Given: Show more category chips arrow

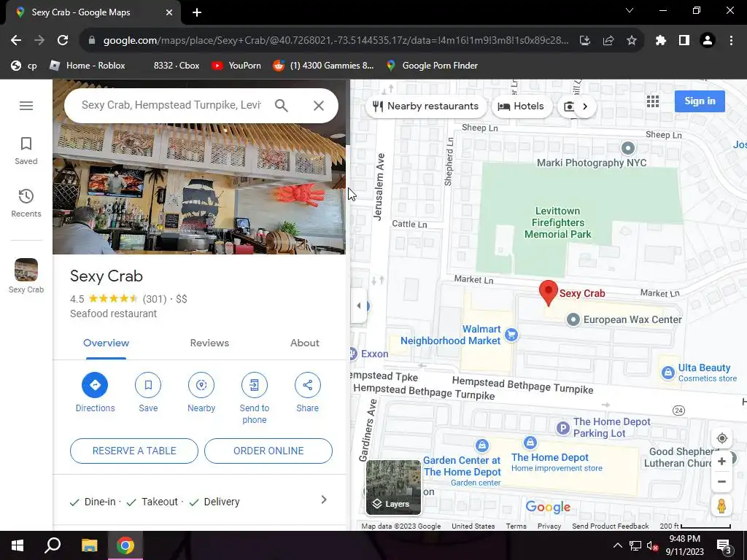Looking at the screenshot, I should (x=586, y=106).
